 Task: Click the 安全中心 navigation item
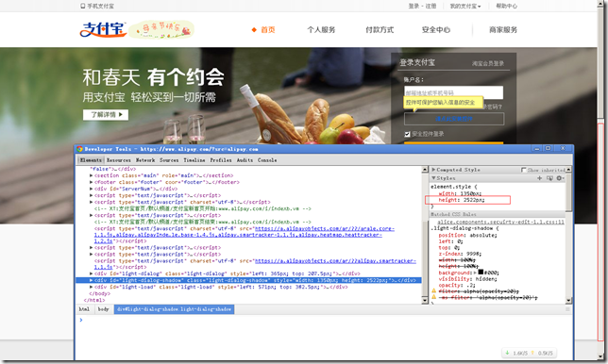point(436,30)
